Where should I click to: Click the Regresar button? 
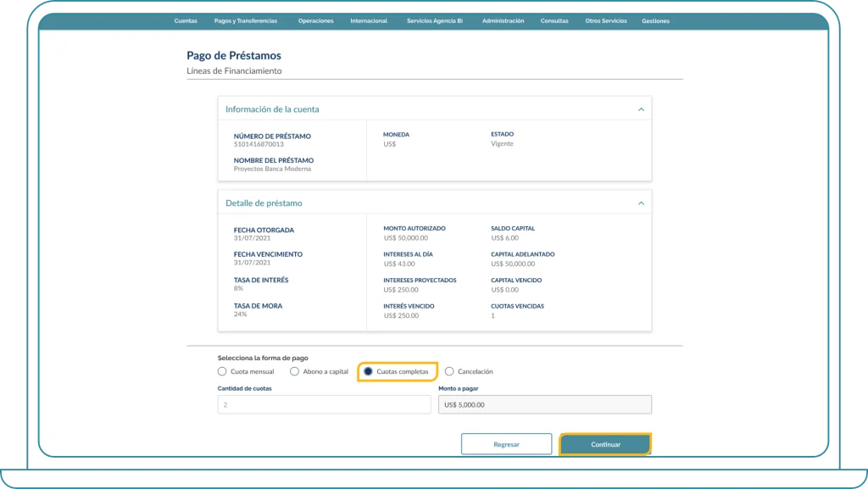coord(506,444)
